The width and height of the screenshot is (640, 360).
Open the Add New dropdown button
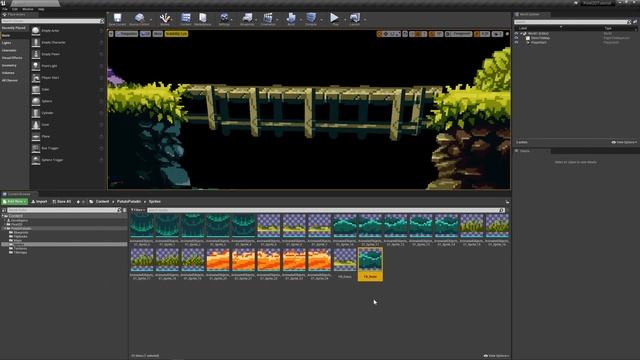[x=15, y=202]
